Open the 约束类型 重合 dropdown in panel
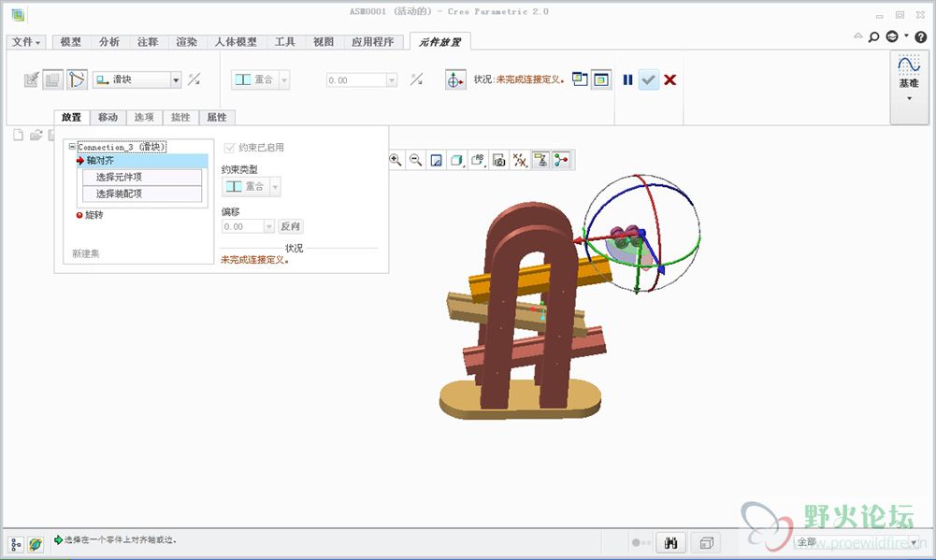 pos(252,187)
